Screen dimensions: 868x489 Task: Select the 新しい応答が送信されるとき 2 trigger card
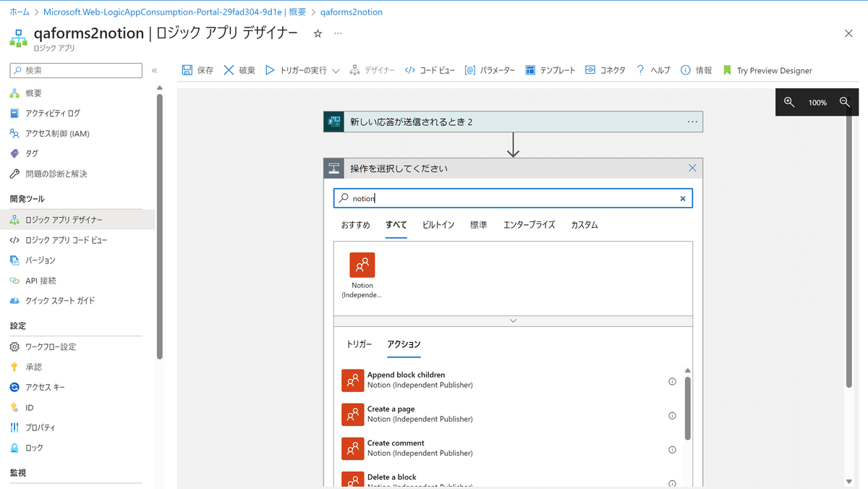pos(513,122)
